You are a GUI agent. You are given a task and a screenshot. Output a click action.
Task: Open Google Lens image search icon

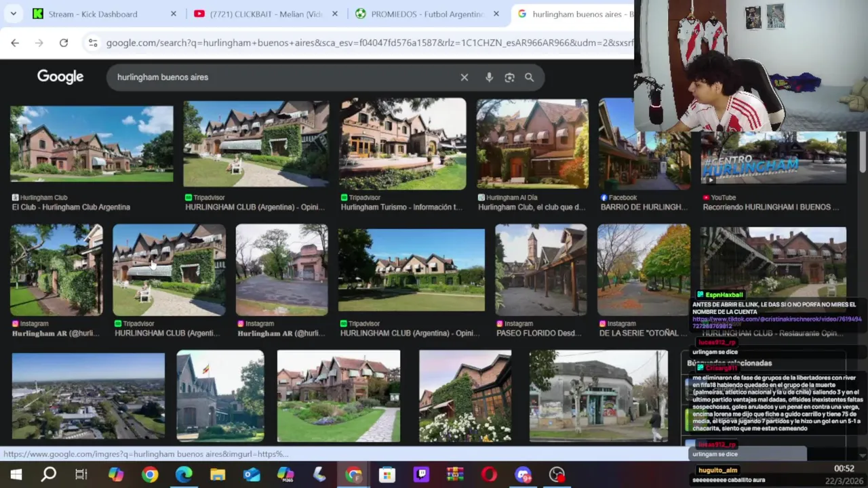[509, 77]
